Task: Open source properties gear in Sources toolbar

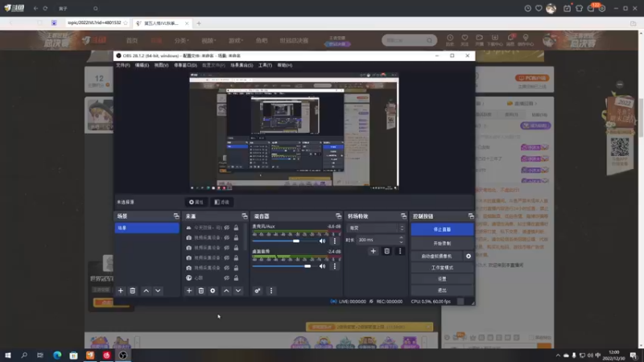Action: [x=213, y=290]
